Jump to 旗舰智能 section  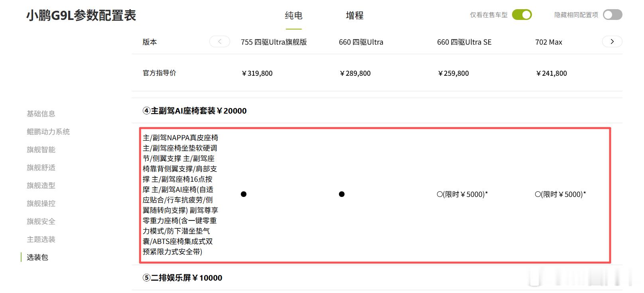tap(41, 149)
